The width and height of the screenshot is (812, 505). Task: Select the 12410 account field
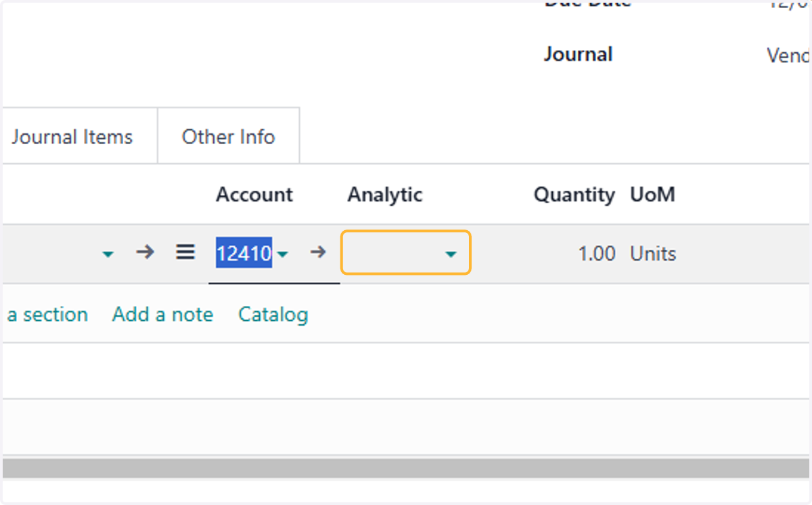244,253
